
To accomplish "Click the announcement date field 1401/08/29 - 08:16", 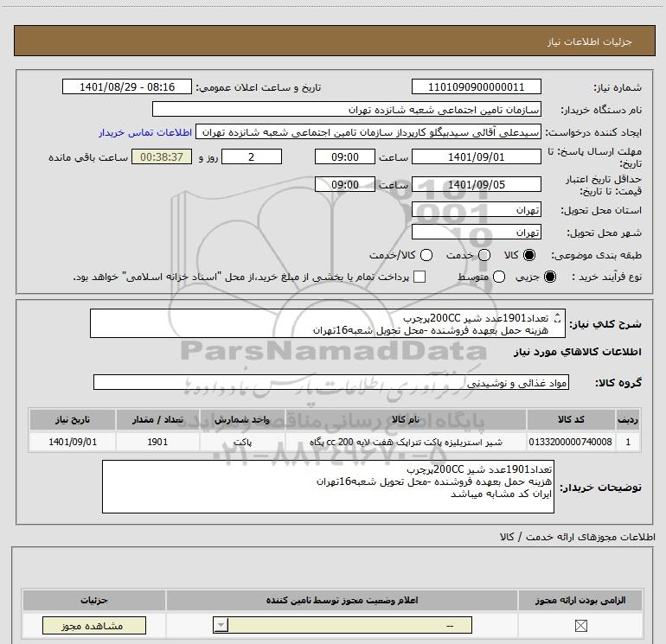I will (127, 87).
